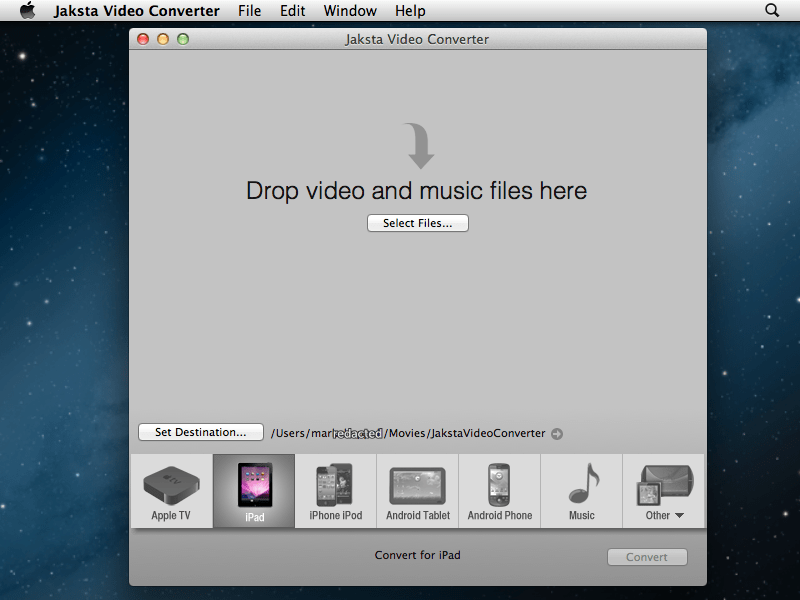The width and height of the screenshot is (800, 600).
Task: Click the 'Convert for iPad' status text
Action: click(x=417, y=555)
